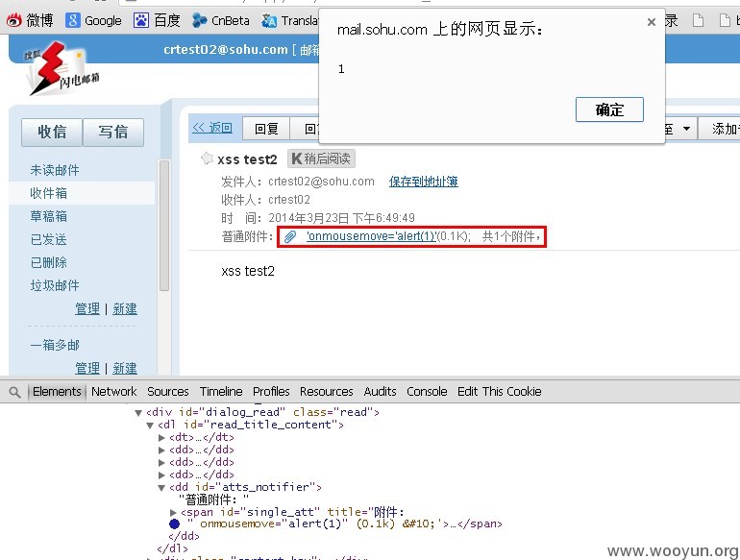Screen dimensions: 740x560
Task: Expand the dt node
Action: tap(161, 438)
